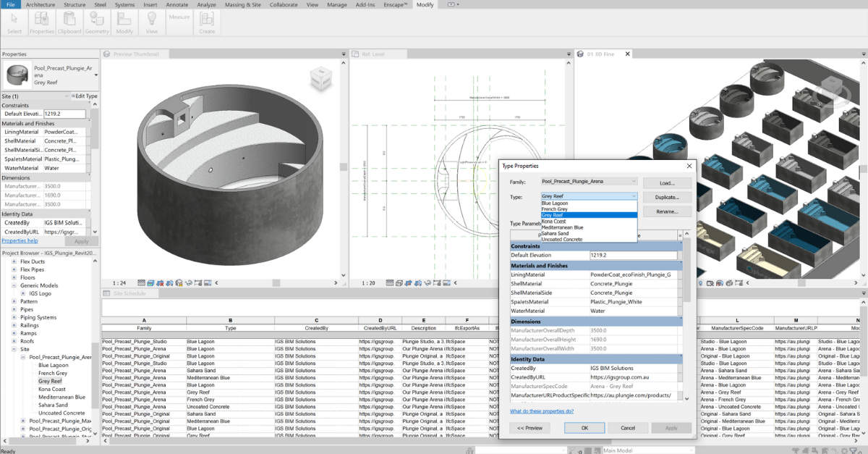This screenshot has width=868, height=454.
Task: Click the Site Schedule tab icon
Action: [107, 293]
